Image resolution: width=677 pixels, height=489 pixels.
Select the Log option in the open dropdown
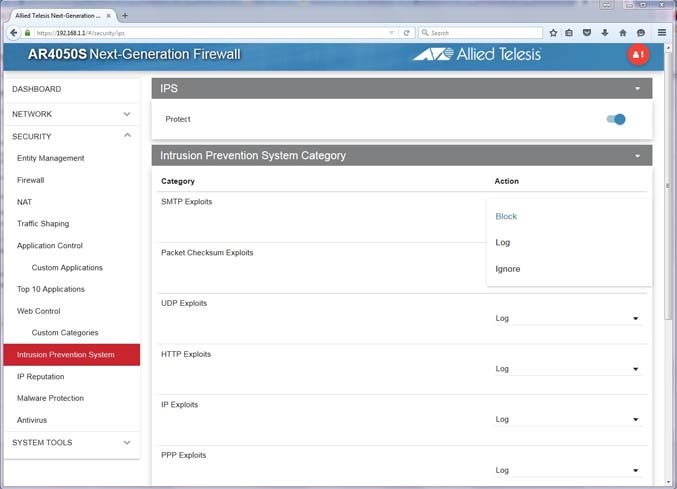(503, 243)
